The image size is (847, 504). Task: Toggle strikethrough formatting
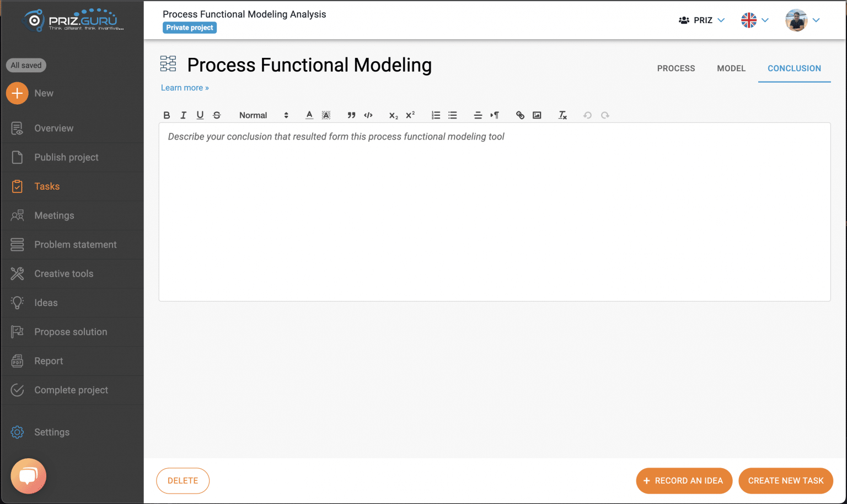pos(217,115)
